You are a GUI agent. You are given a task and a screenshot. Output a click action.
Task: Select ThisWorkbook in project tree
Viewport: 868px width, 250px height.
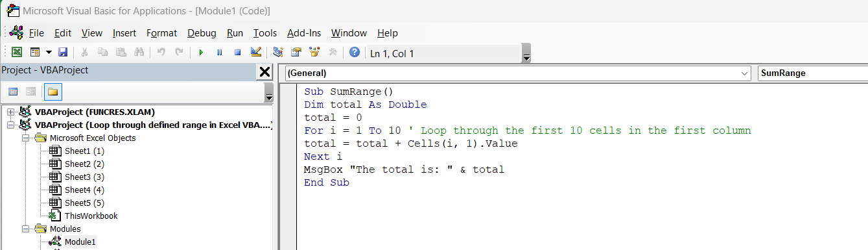(x=91, y=216)
